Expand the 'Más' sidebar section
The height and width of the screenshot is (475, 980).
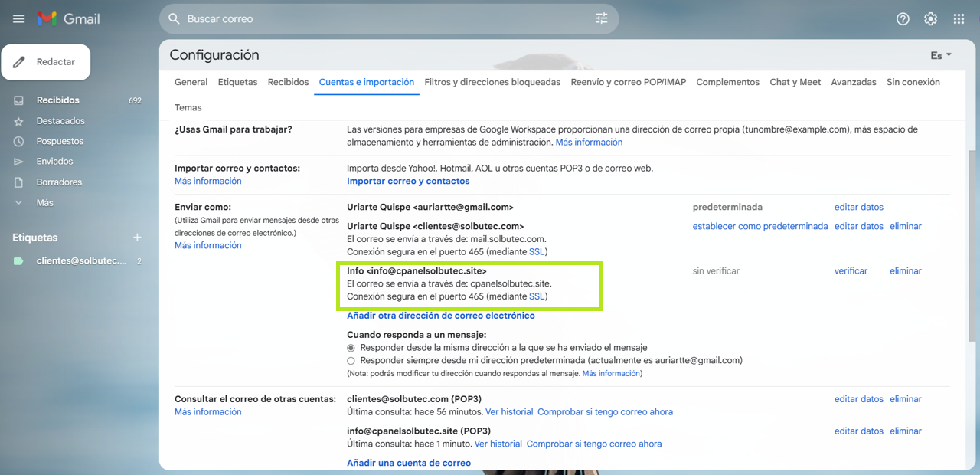(x=44, y=203)
